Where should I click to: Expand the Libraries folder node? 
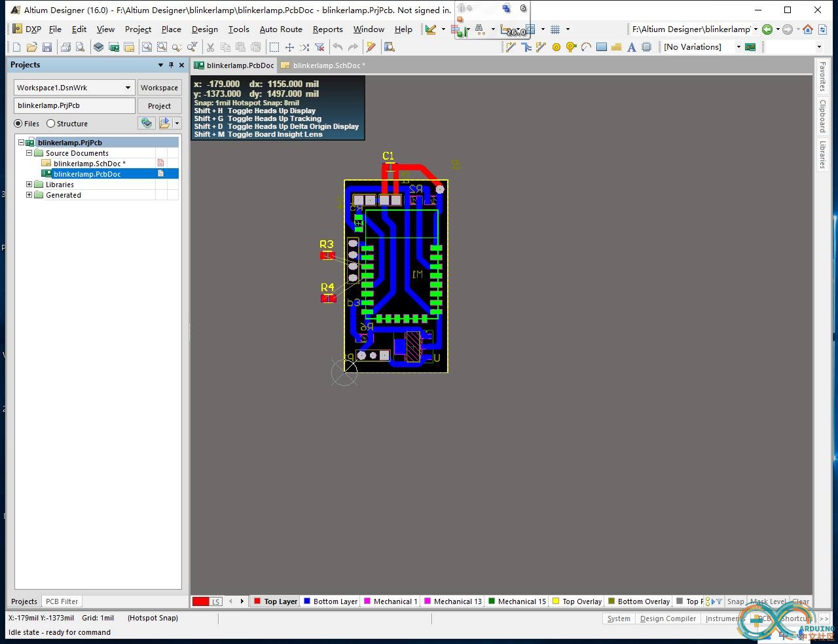coord(29,185)
